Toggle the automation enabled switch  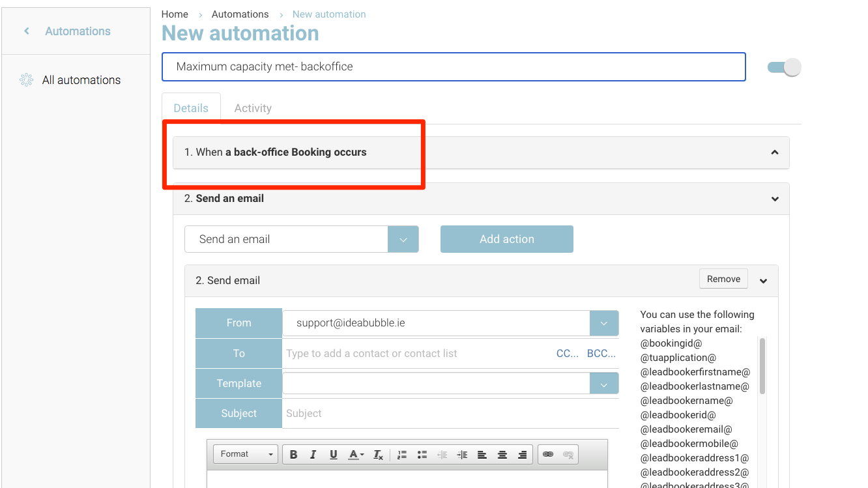784,67
